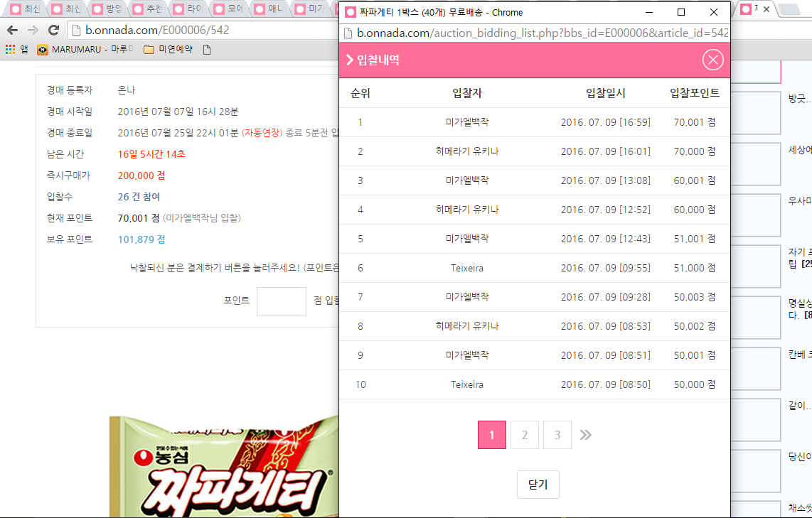Open page 2 of the bid list
The width and height of the screenshot is (812, 518).
[x=525, y=435]
